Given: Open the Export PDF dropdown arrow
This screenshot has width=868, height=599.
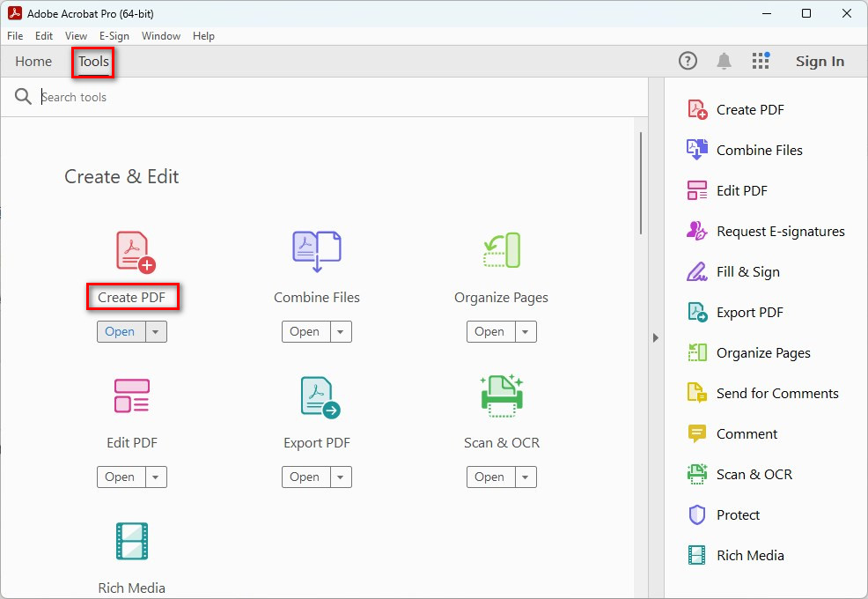Looking at the screenshot, I should tap(341, 477).
